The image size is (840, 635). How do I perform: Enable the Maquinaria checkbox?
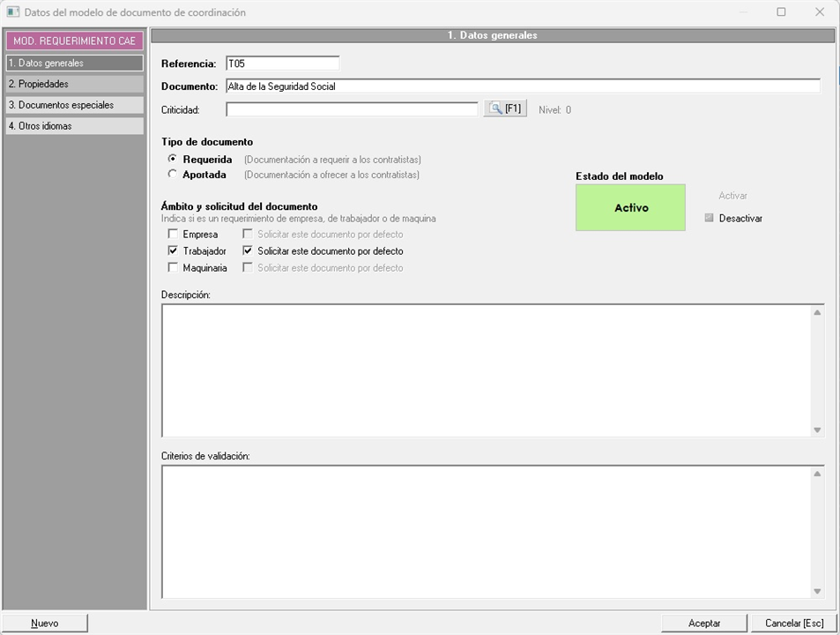(173, 268)
